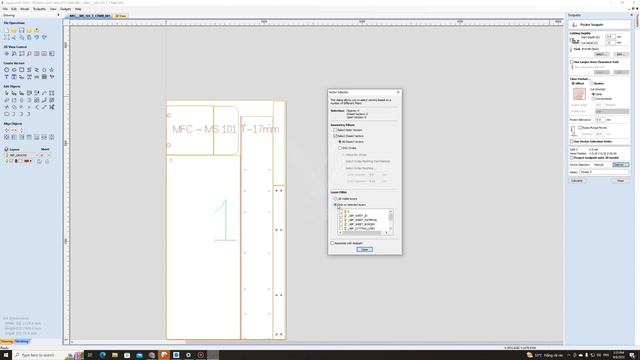
Task: Click the Pocket Toolpath header icon
Action: pos(575,24)
